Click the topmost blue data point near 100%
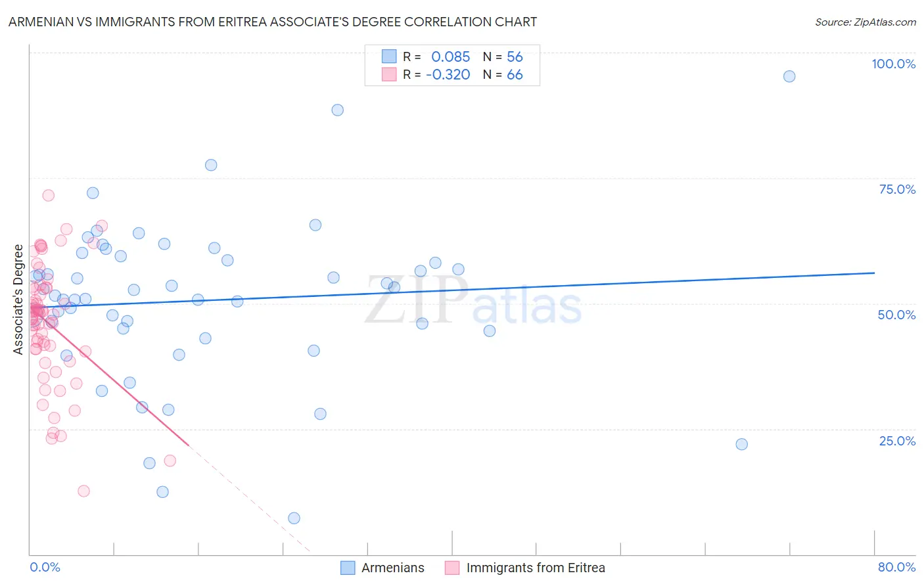The image size is (924, 586). click(789, 76)
